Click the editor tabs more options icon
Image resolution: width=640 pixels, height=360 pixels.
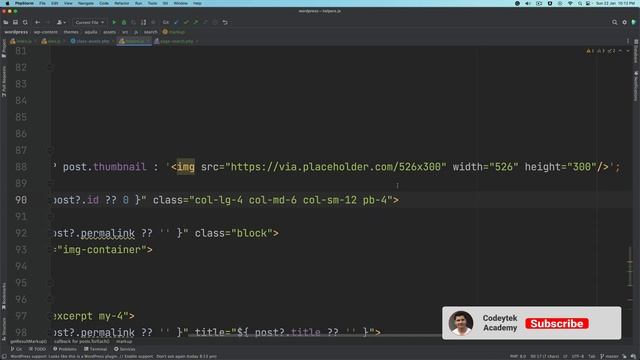[628, 41]
